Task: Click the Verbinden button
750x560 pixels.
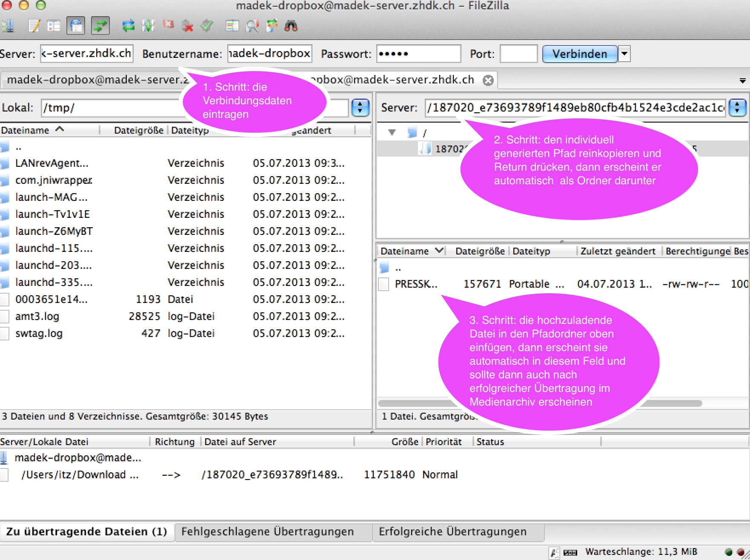Action: click(x=579, y=54)
